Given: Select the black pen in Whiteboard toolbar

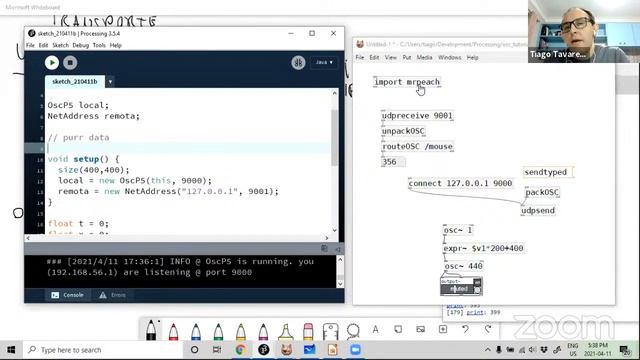Looking at the screenshot, I should (151, 330).
